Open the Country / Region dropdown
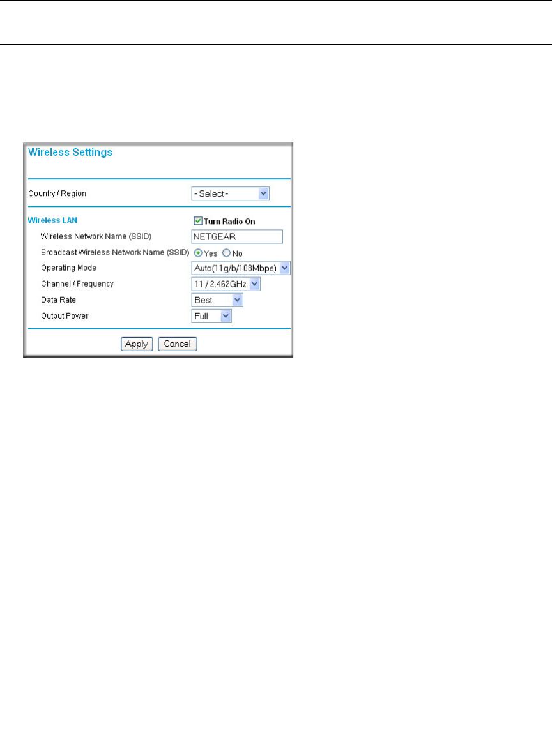Viewport: 552px width, 756px height. click(x=230, y=194)
